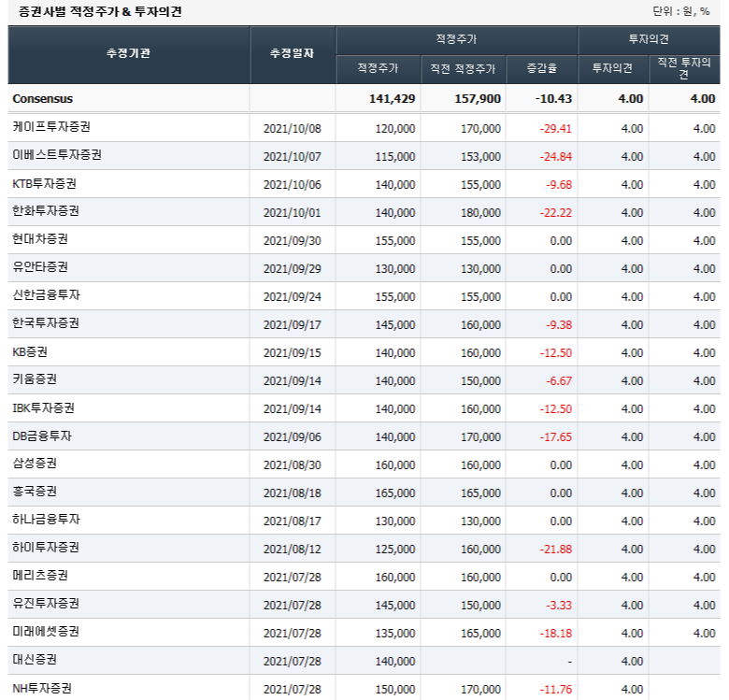Click the unit label 단위 : 원, %

[681, 11]
